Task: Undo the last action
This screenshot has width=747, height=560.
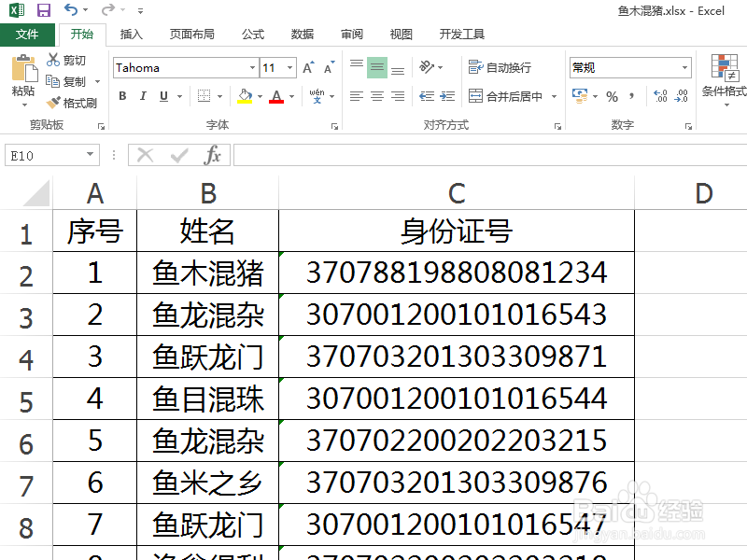Action: click(71, 9)
